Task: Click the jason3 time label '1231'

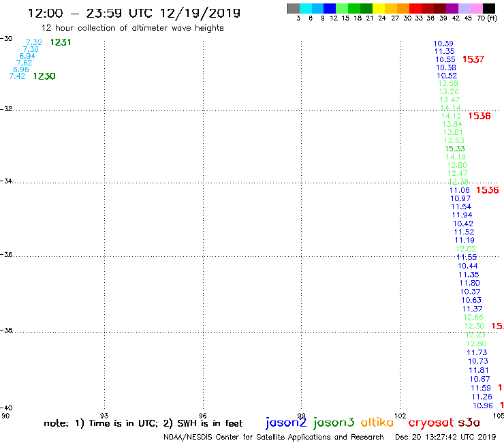Action: 61,42
